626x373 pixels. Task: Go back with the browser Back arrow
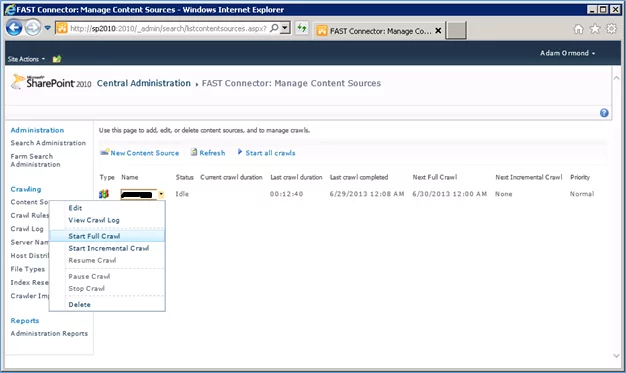pyautogui.click(x=14, y=28)
